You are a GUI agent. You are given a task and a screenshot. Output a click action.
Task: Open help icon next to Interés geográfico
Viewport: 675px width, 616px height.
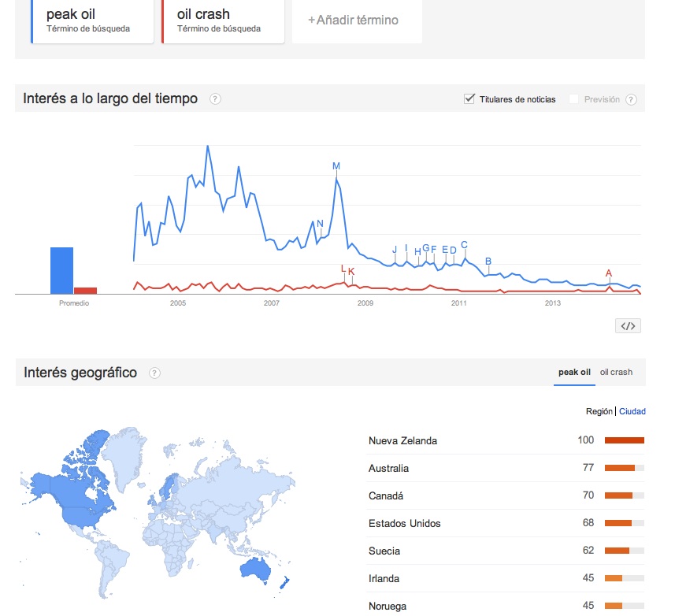click(154, 373)
